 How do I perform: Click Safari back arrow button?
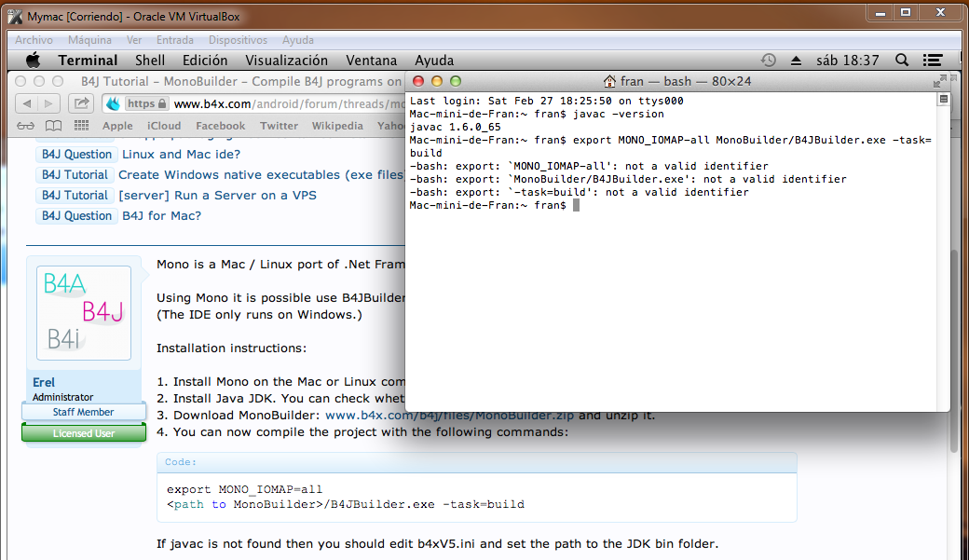(27, 103)
